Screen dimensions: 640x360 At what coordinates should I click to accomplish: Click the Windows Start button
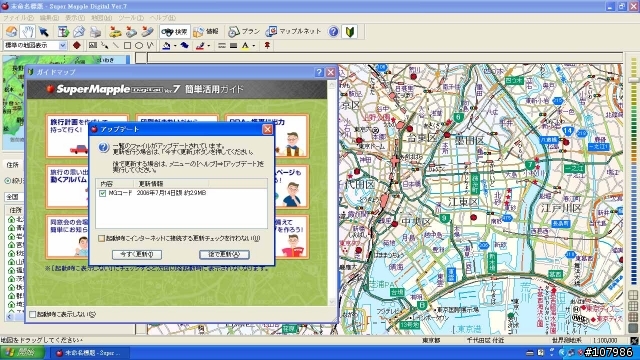click(x=22, y=352)
